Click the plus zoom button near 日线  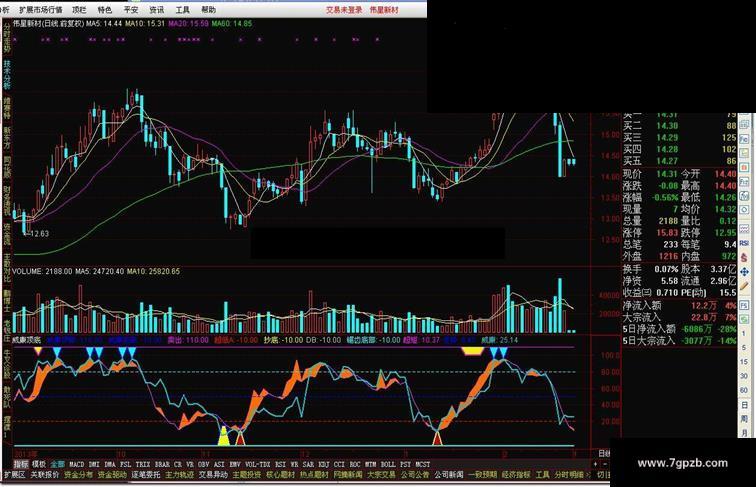pyautogui.click(x=596, y=464)
